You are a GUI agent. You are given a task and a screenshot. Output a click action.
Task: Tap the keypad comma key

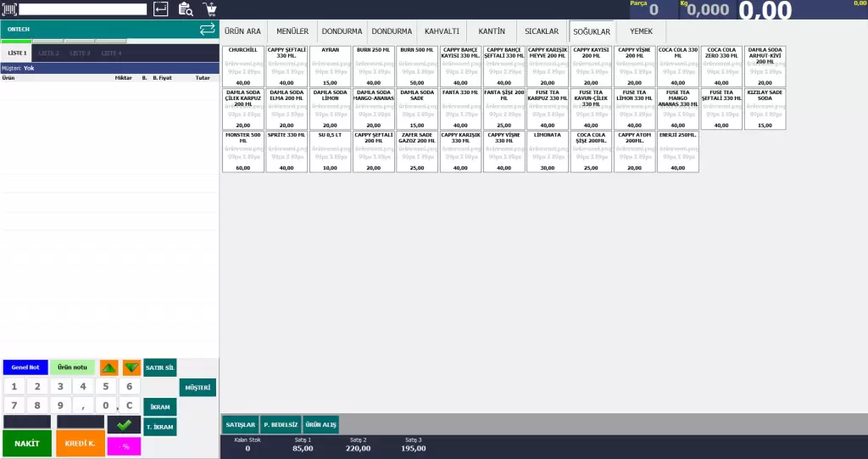(83, 406)
